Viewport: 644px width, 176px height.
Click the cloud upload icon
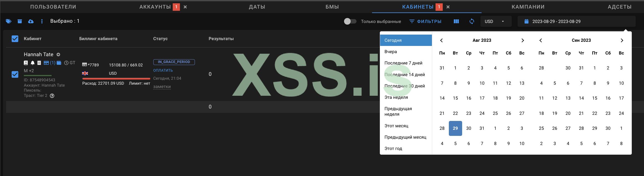pos(31,21)
